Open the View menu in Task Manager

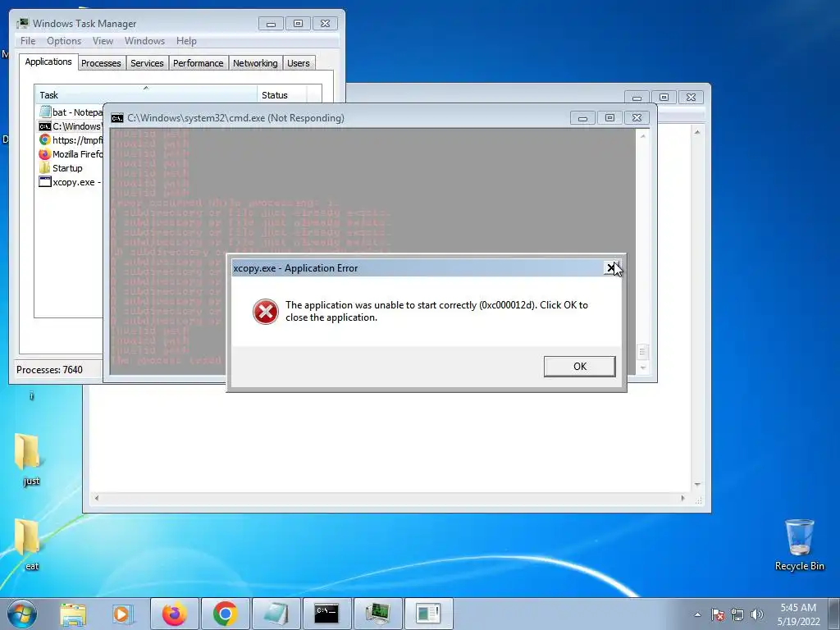[103, 41]
